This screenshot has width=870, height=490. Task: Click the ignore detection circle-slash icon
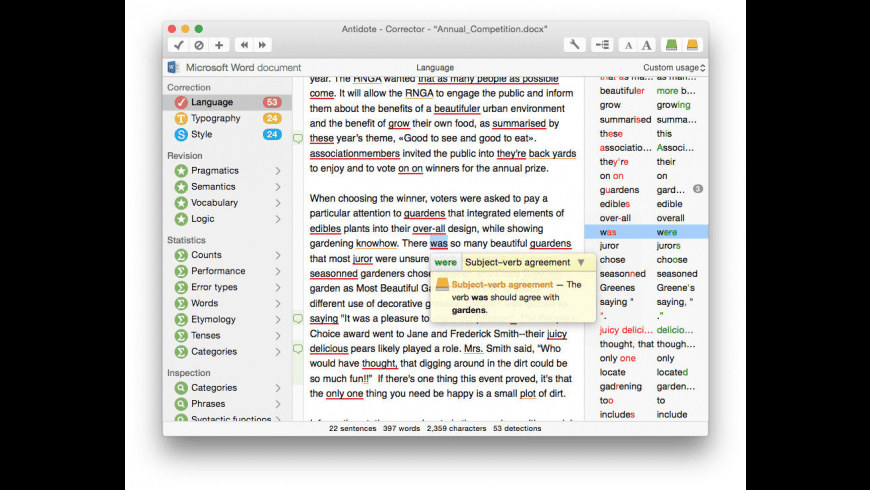pyautogui.click(x=199, y=45)
